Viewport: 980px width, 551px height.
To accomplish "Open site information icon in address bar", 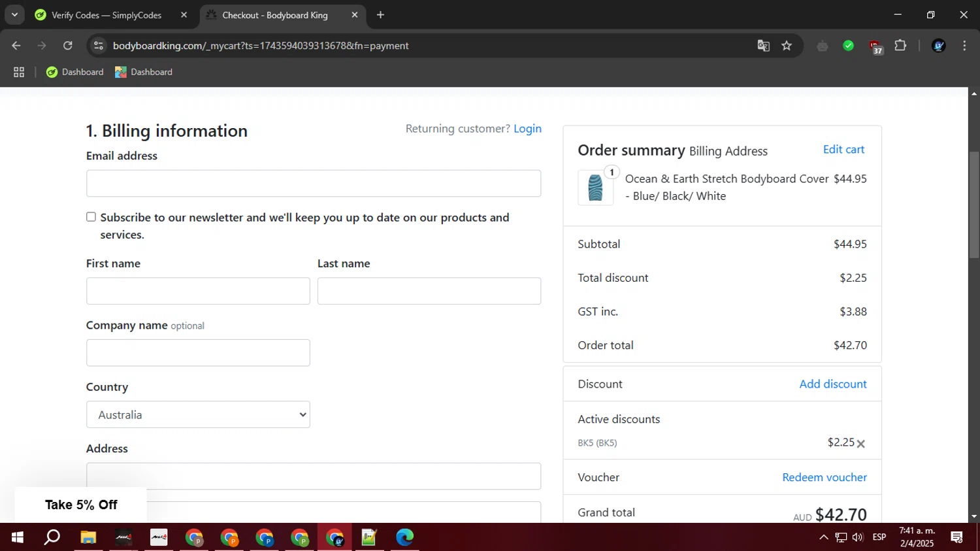I will (x=99, y=46).
